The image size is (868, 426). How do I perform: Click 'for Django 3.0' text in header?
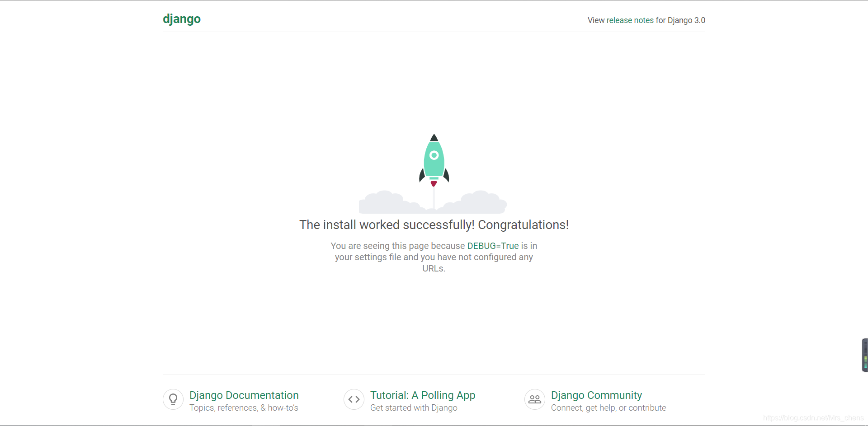(680, 20)
